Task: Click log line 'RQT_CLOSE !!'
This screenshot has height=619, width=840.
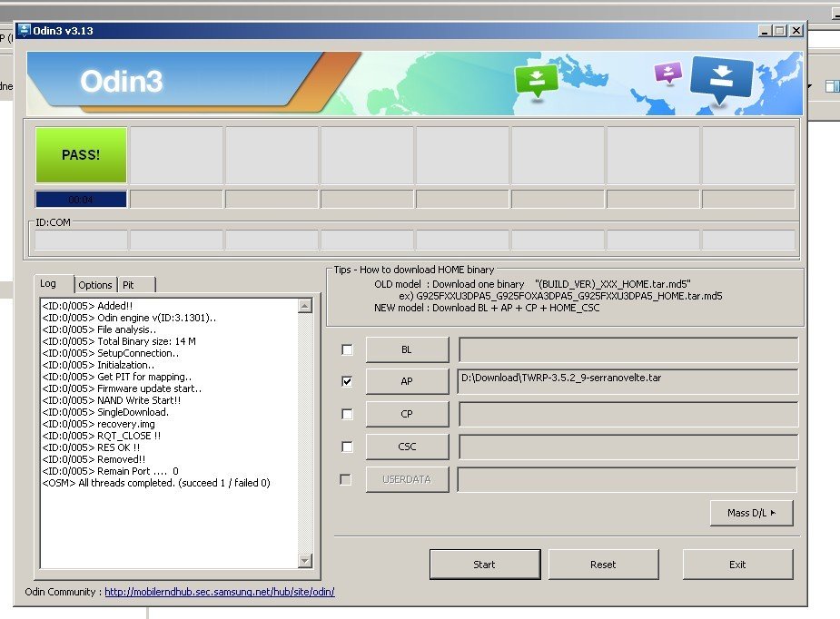Action: (x=101, y=436)
